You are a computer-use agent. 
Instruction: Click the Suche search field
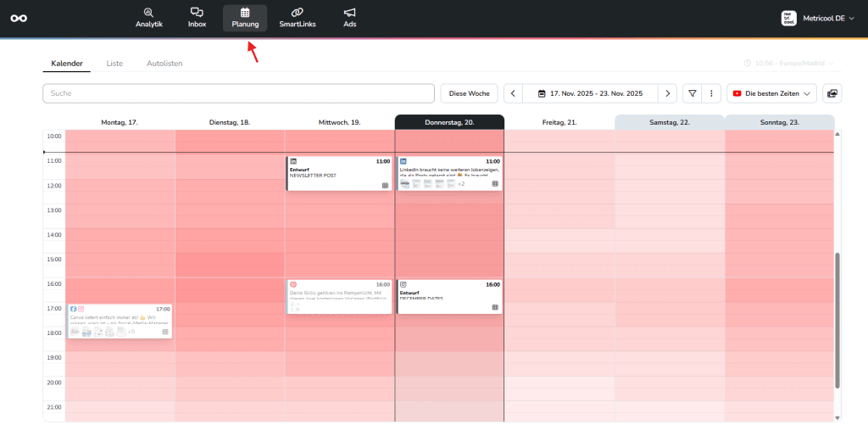tap(238, 93)
